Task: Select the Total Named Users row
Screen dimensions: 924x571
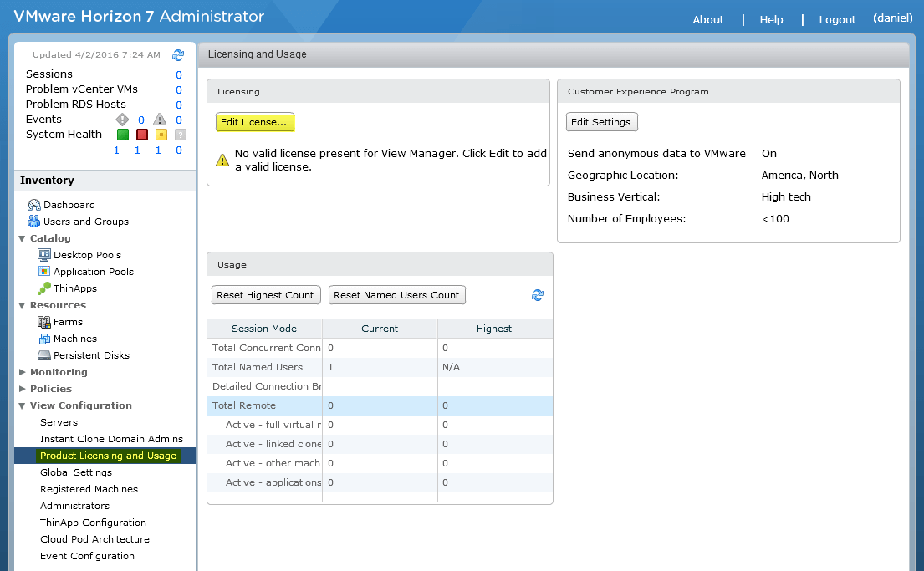Action: 380,367
